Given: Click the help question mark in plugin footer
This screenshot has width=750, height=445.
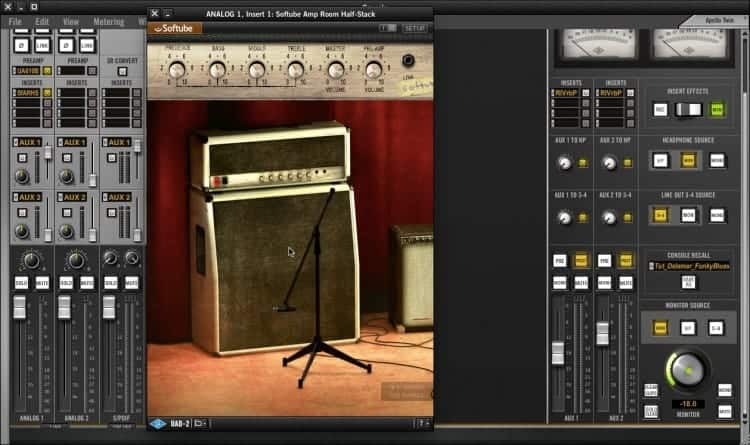Looking at the screenshot, I should 421,423.
